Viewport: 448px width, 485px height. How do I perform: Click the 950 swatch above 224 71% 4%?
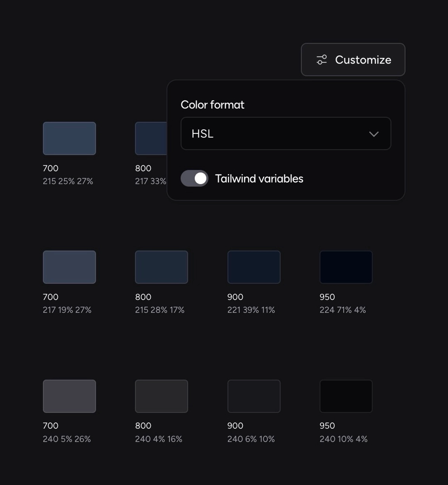(x=346, y=267)
